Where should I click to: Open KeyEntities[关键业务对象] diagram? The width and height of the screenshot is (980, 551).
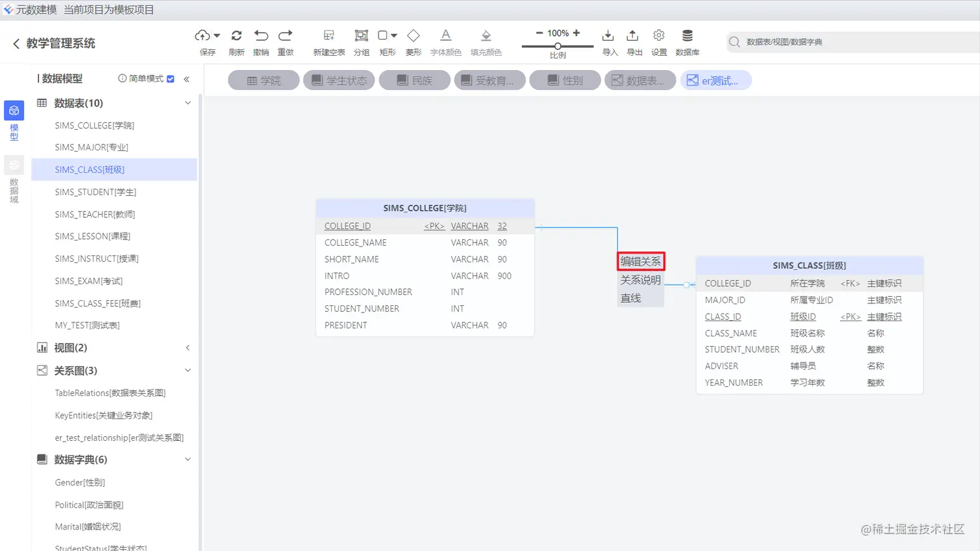(104, 416)
